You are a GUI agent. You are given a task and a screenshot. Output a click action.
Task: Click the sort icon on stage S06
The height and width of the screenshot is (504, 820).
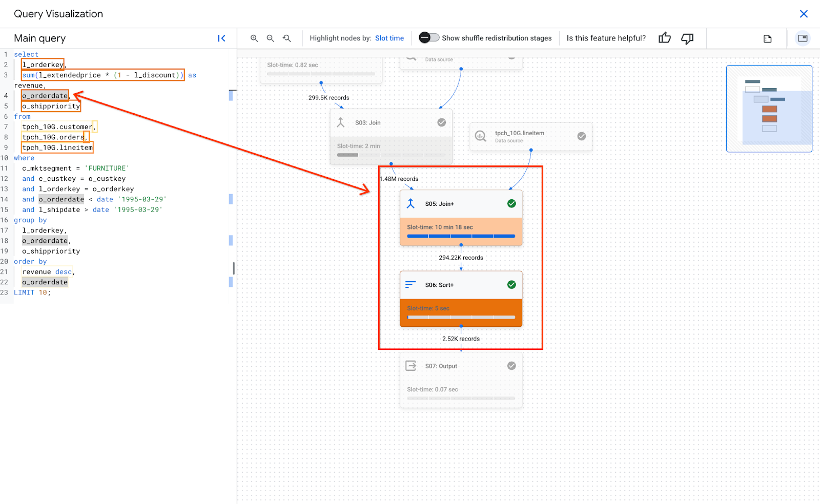pyautogui.click(x=410, y=285)
